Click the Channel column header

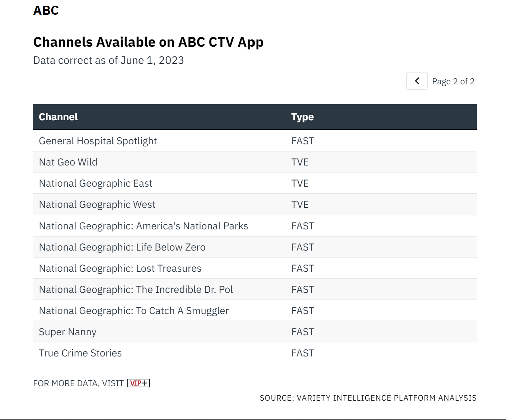click(x=58, y=117)
